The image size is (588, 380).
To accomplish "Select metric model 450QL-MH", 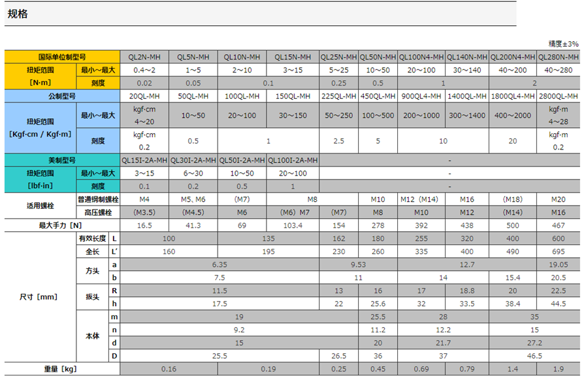I will (x=378, y=96).
